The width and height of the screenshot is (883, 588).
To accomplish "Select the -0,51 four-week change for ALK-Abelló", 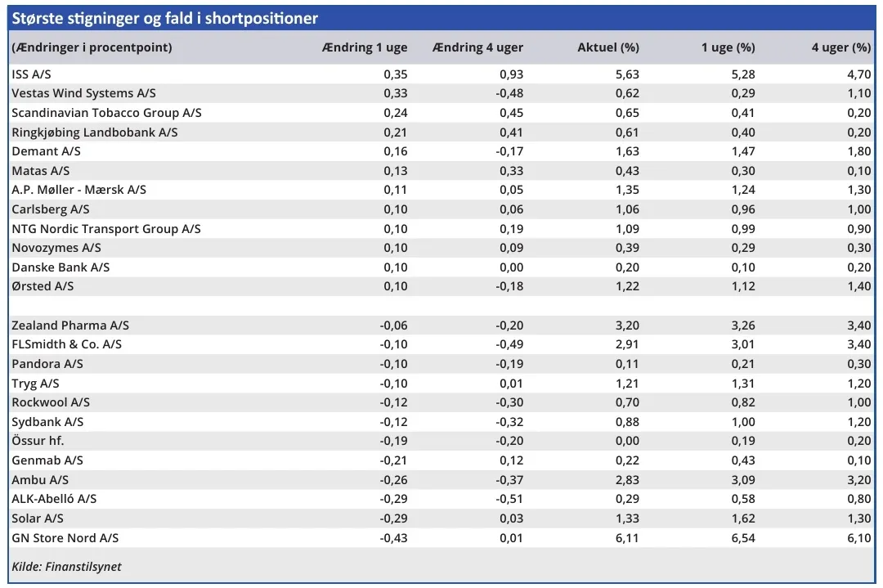I will 509,499.
